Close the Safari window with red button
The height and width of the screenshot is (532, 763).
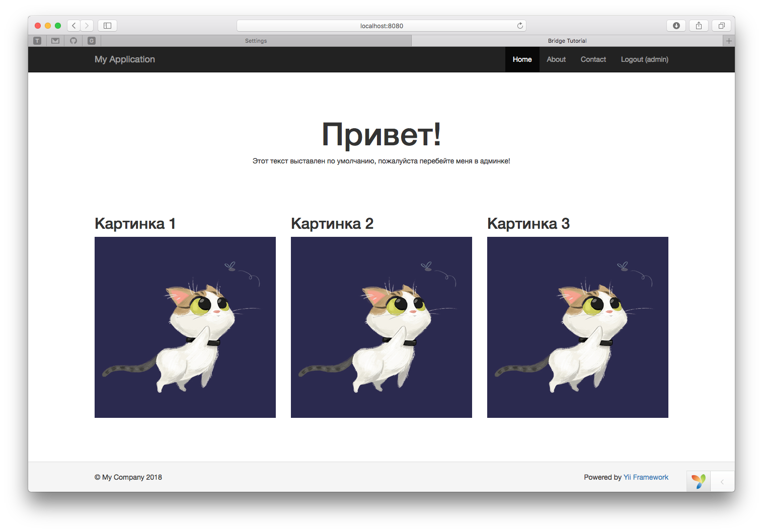[38, 26]
